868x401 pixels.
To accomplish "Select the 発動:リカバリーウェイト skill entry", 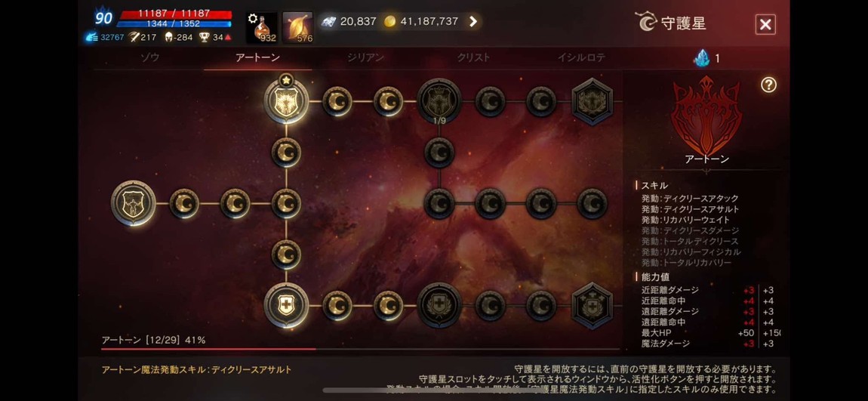I will point(685,220).
